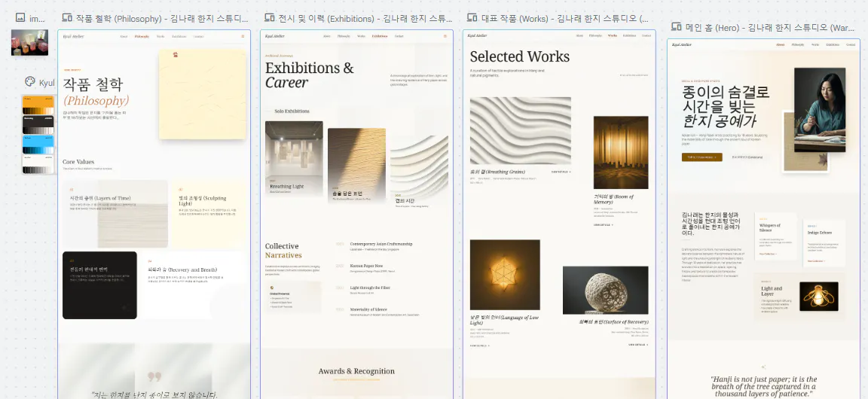Open the glowing cubes image thumbnail
The image size is (868, 399).
click(30, 43)
